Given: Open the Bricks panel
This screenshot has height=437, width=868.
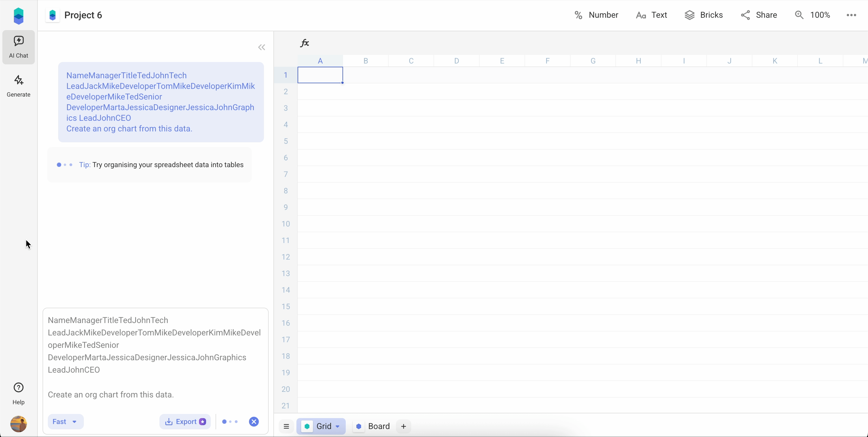Looking at the screenshot, I should pyautogui.click(x=704, y=15).
